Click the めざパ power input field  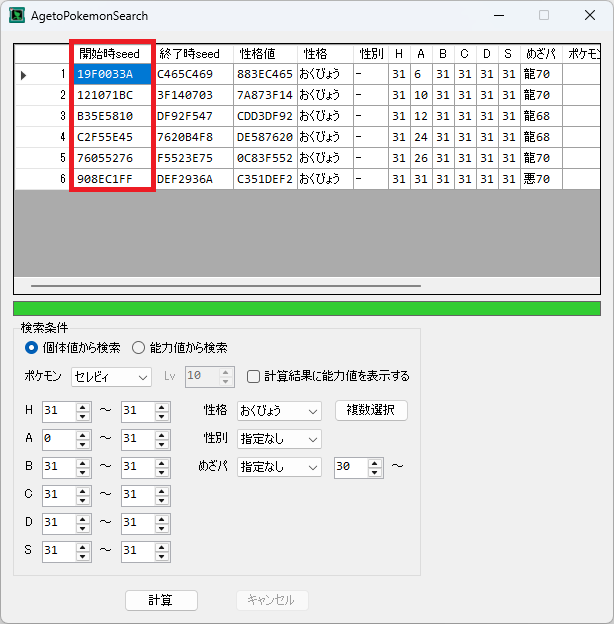point(351,467)
